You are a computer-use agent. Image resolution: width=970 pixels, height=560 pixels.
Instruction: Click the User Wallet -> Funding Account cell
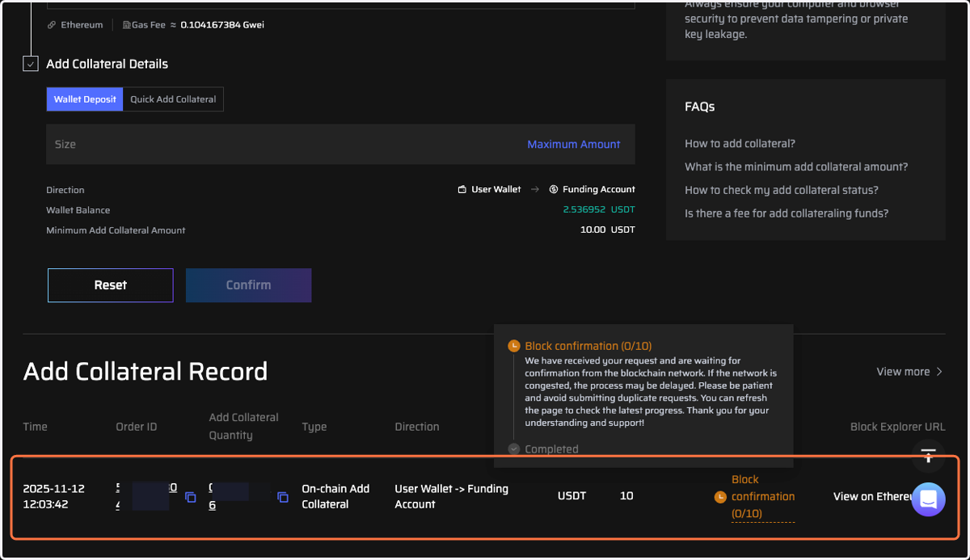(x=451, y=496)
